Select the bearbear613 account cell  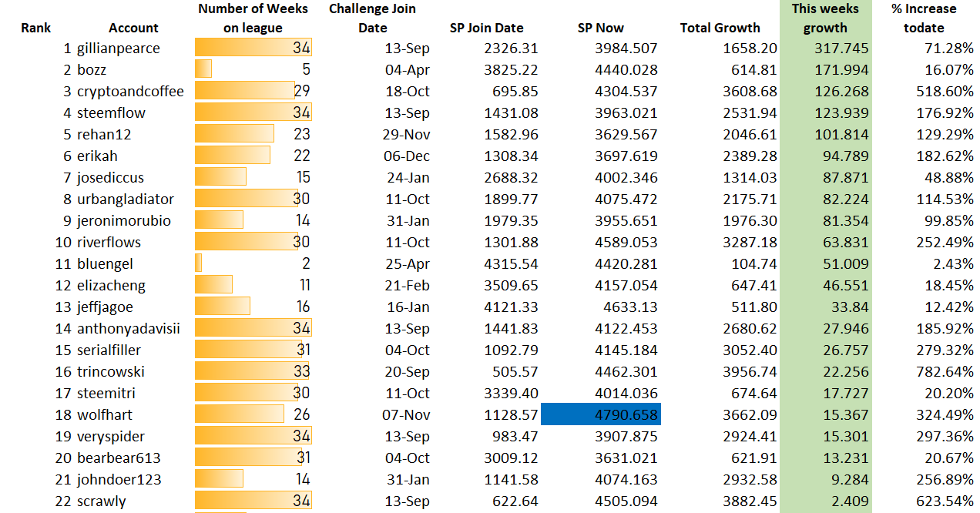tap(119, 458)
